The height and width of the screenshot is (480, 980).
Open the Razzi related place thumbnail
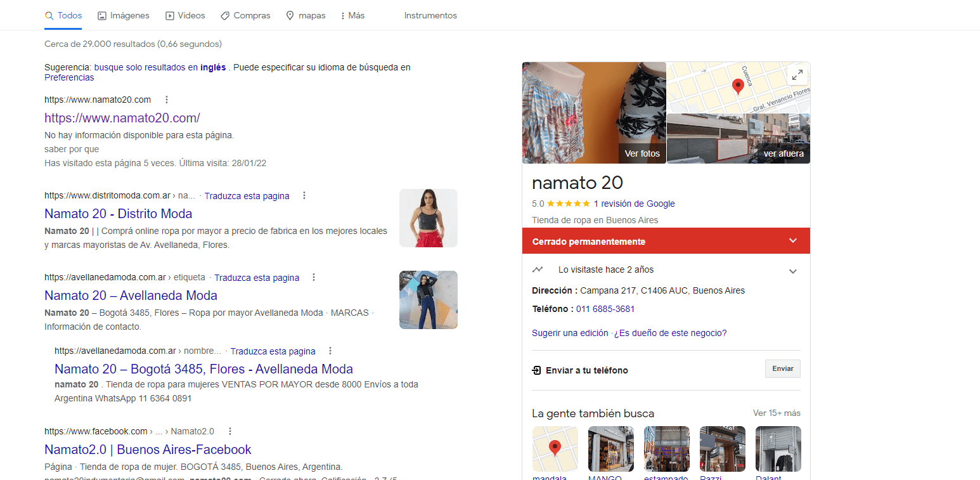pos(723,449)
